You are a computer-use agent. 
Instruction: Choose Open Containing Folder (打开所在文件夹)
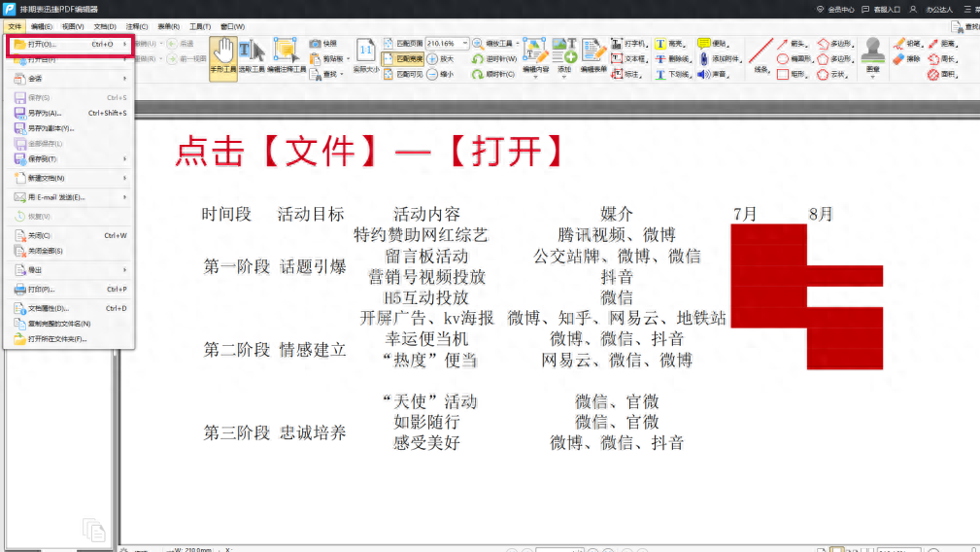click(69, 339)
